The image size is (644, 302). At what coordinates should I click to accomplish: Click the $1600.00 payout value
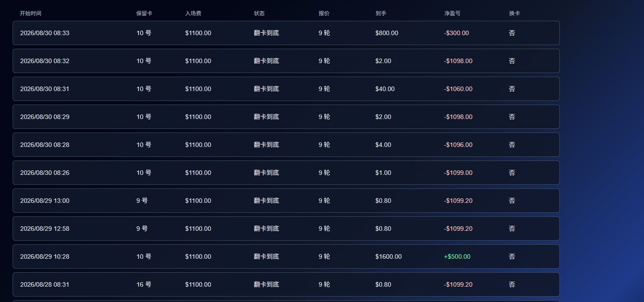pos(388,256)
